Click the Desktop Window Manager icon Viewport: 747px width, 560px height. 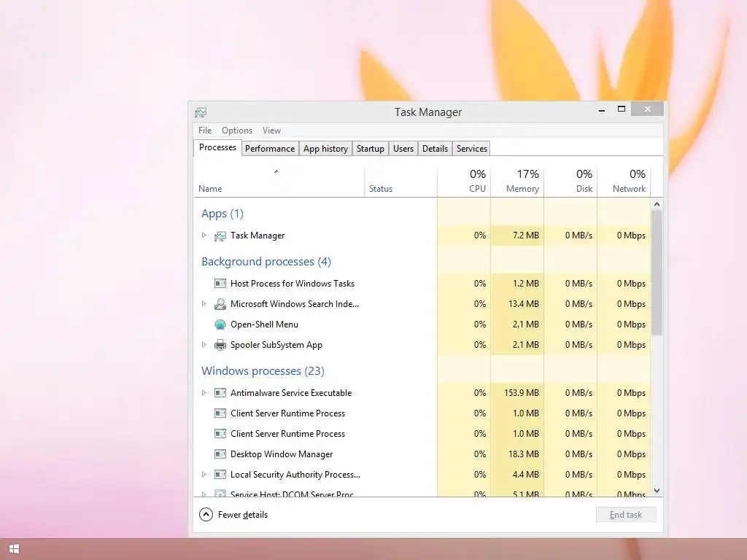point(220,454)
